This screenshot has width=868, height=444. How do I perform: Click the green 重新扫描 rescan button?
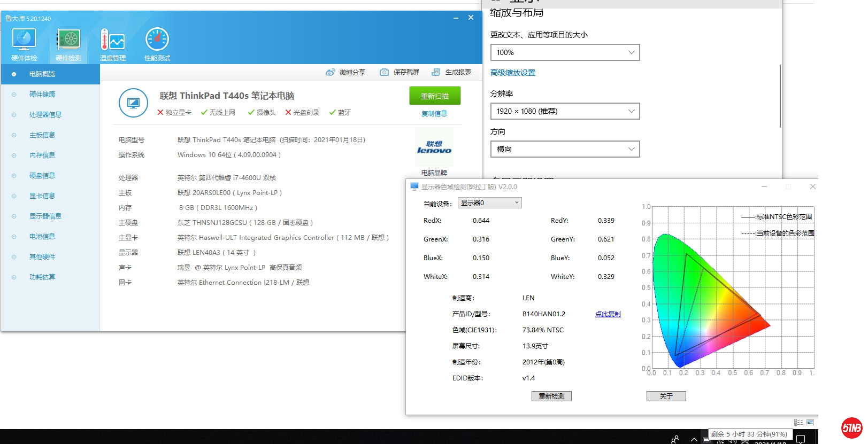click(x=434, y=96)
